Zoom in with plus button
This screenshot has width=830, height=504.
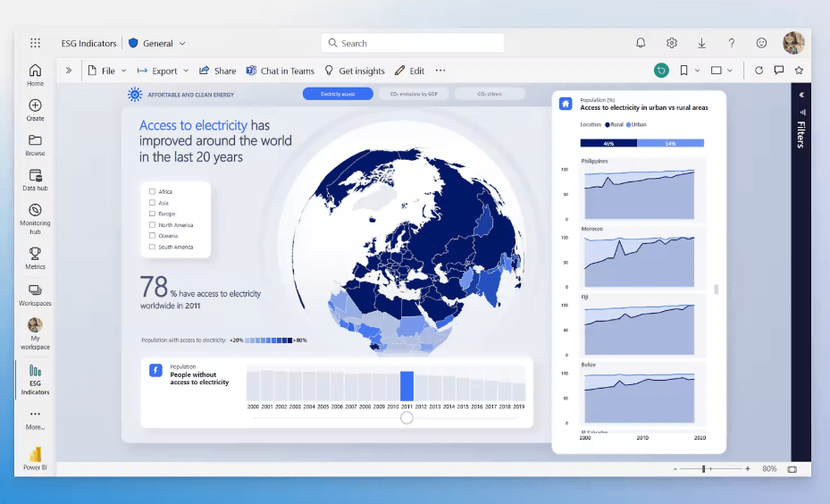(x=748, y=468)
